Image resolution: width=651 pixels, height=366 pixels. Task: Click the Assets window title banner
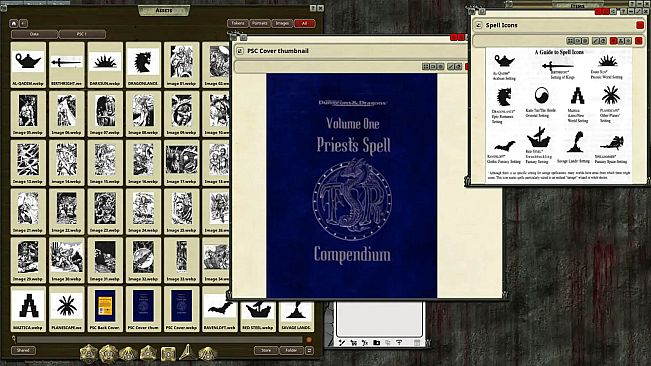pos(164,10)
